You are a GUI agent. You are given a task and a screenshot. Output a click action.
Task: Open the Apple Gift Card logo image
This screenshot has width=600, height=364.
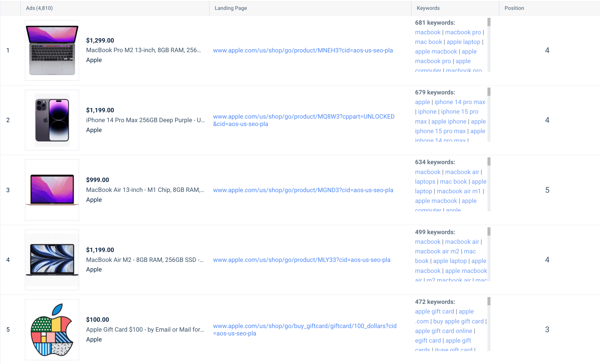coord(52,329)
